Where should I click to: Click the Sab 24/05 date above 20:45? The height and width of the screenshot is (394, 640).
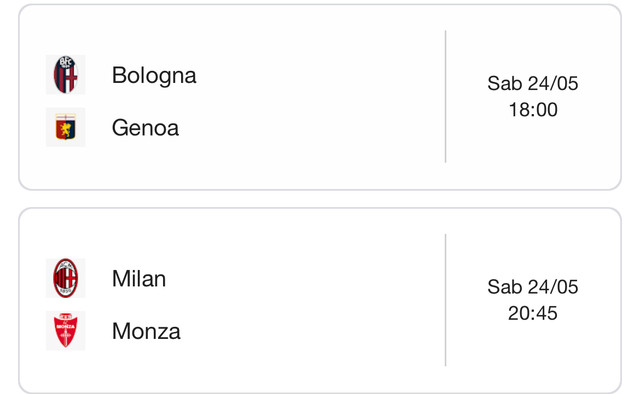point(533,287)
